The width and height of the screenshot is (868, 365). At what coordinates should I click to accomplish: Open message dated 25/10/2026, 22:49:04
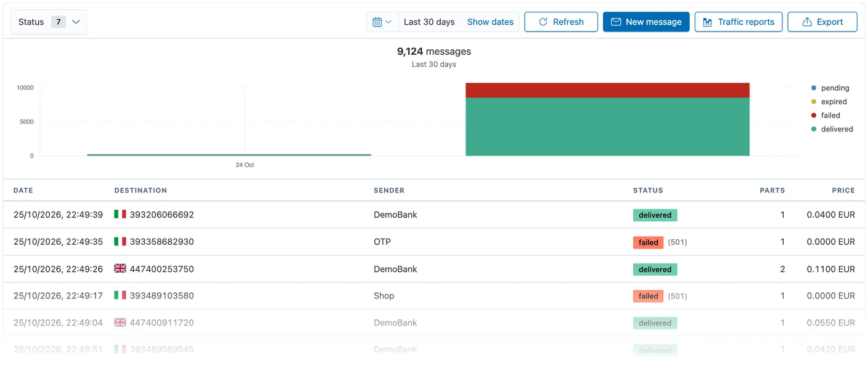[x=58, y=322]
